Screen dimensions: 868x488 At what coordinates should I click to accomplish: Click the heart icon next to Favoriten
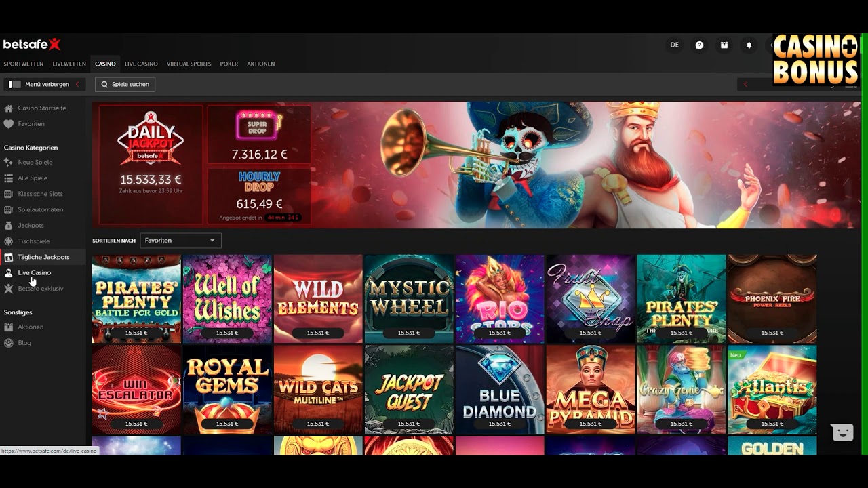point(8,124)
